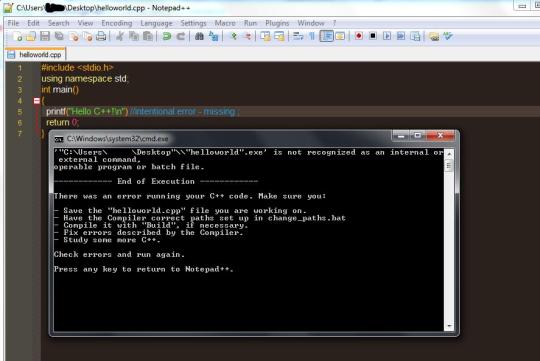Toggle synchronize vertical scrolling icon

(x=265, y=36)
